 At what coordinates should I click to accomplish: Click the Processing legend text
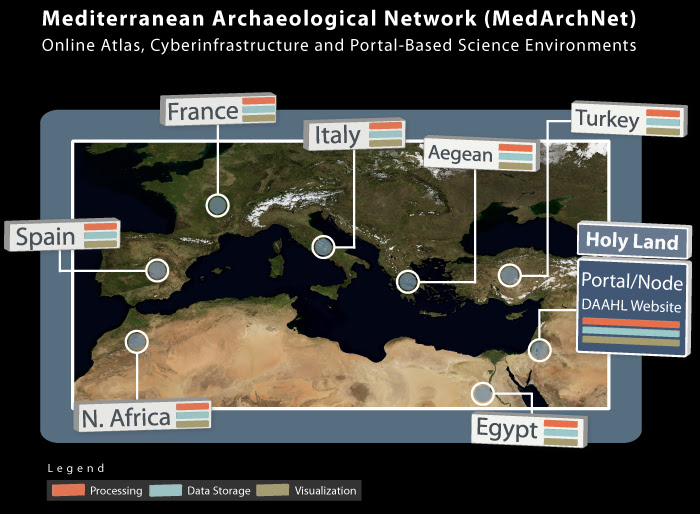pyautogui.click(x=116, y=491)
